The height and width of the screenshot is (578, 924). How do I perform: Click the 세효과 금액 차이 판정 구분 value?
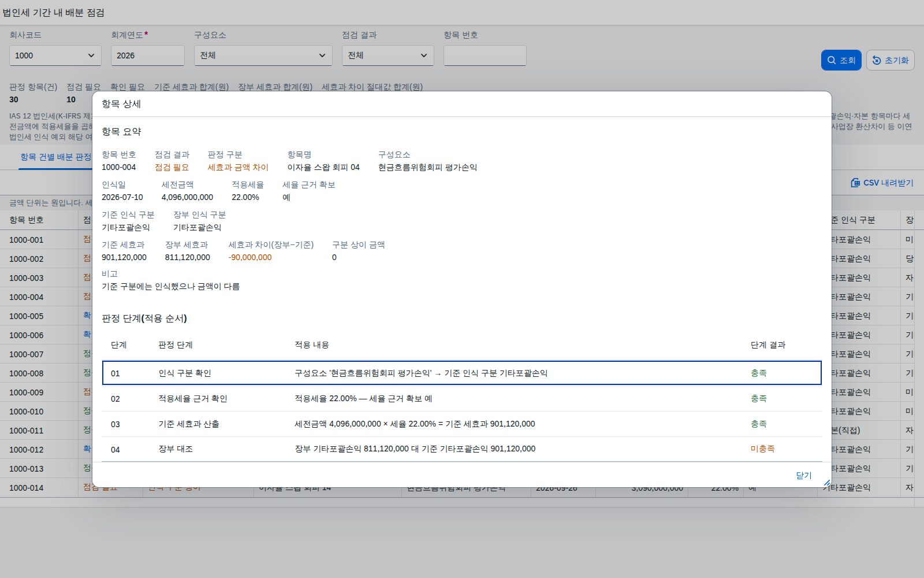click(x=238, y=167)
